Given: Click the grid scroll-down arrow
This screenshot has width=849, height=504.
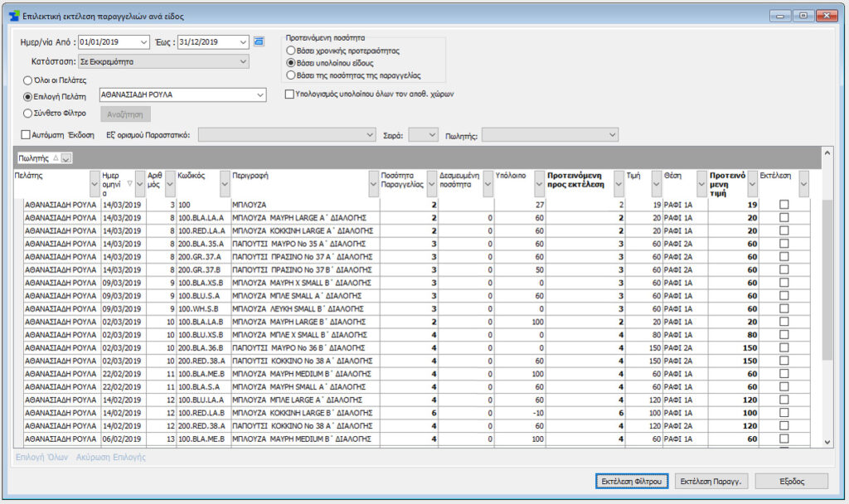Looking at the screenshot, I should (x=827, y=443).
